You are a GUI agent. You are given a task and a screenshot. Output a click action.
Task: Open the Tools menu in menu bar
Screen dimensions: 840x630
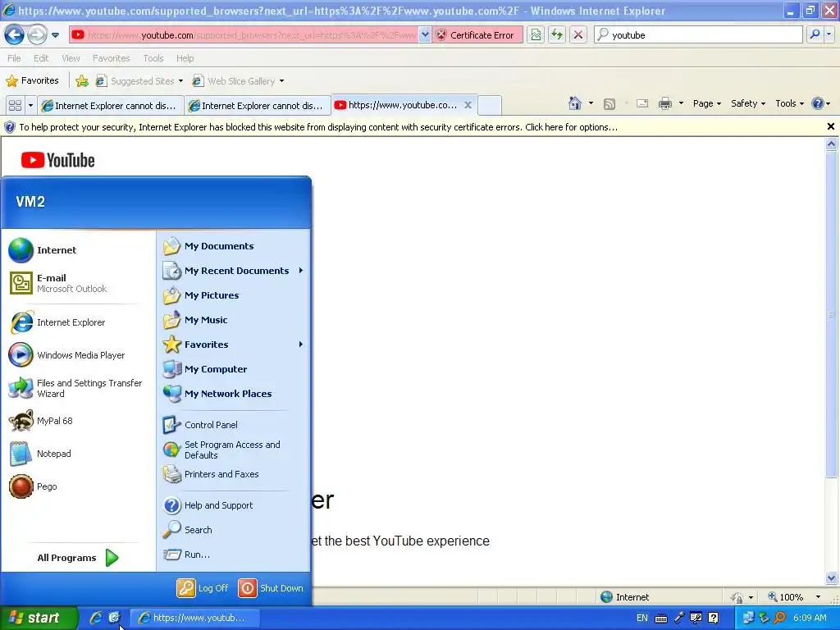(x=153, y=58)
